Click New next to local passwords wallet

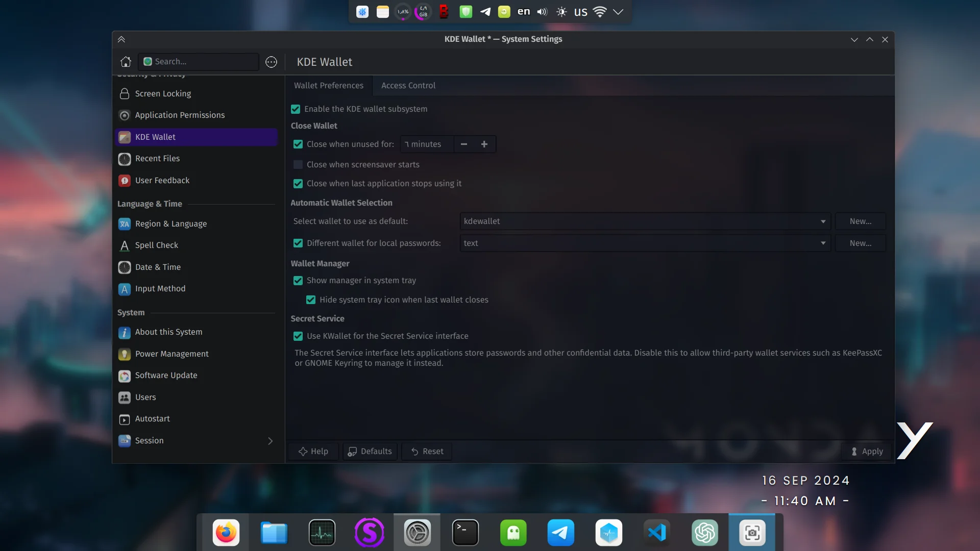coord(861,243)
